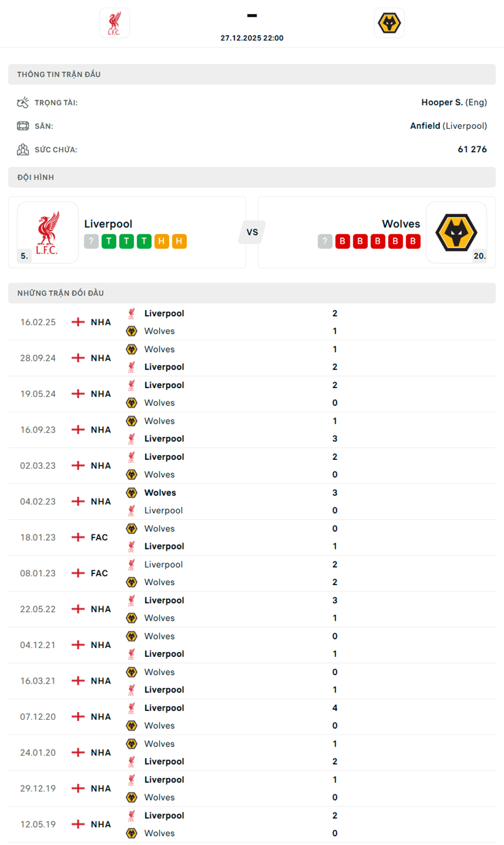The width and height of the screenshot is (504, 845).
Task: Toggle the question-mark form badge for Liverpool
Action: (x=90, y=242)
